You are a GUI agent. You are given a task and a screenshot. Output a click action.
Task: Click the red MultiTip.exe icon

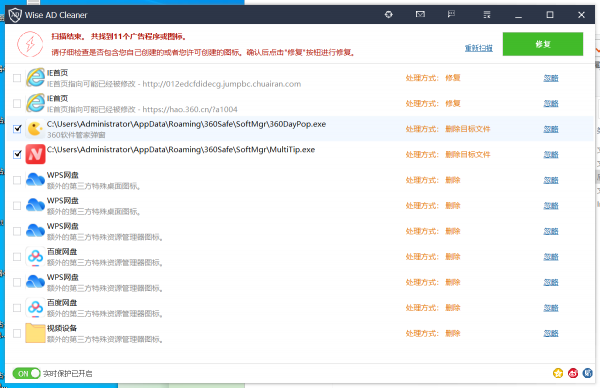tap(35, 154)
